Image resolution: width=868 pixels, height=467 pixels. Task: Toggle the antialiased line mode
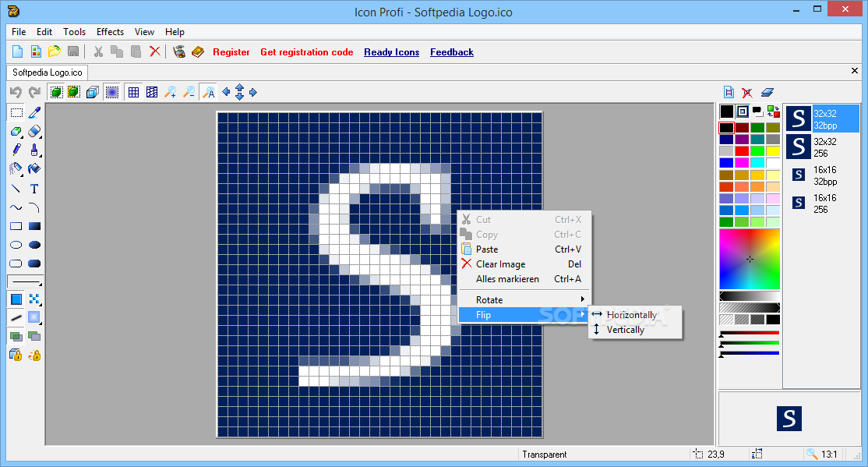click(x=16, y=318)
